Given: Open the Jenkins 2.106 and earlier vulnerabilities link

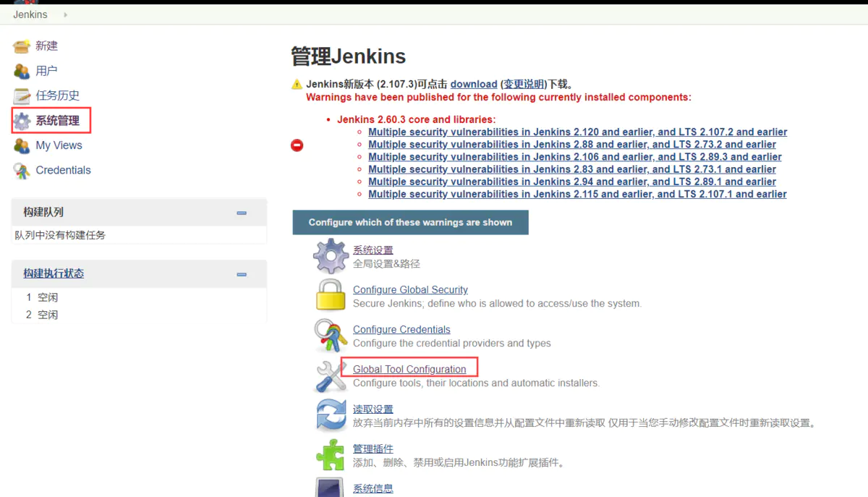Looking at the screenshot, I should pos(575,157).
